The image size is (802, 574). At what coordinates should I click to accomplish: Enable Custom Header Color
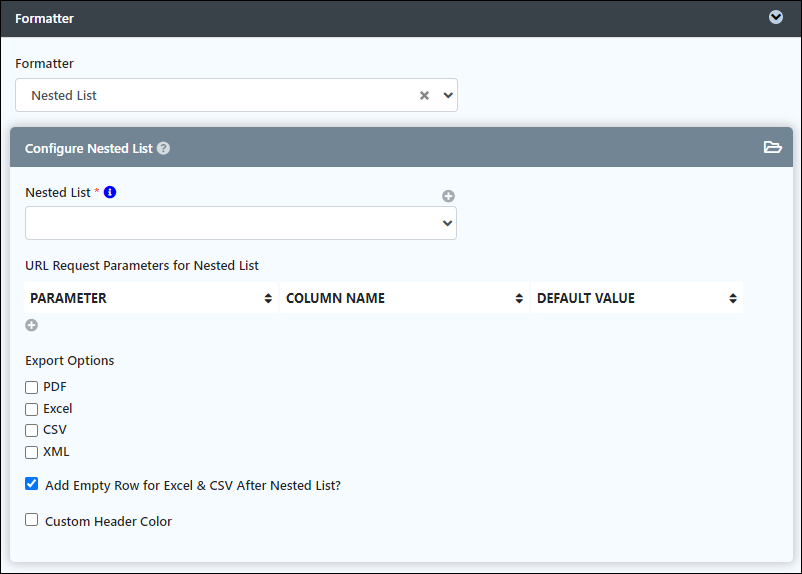pyautogui.click(x=32, y=520)
